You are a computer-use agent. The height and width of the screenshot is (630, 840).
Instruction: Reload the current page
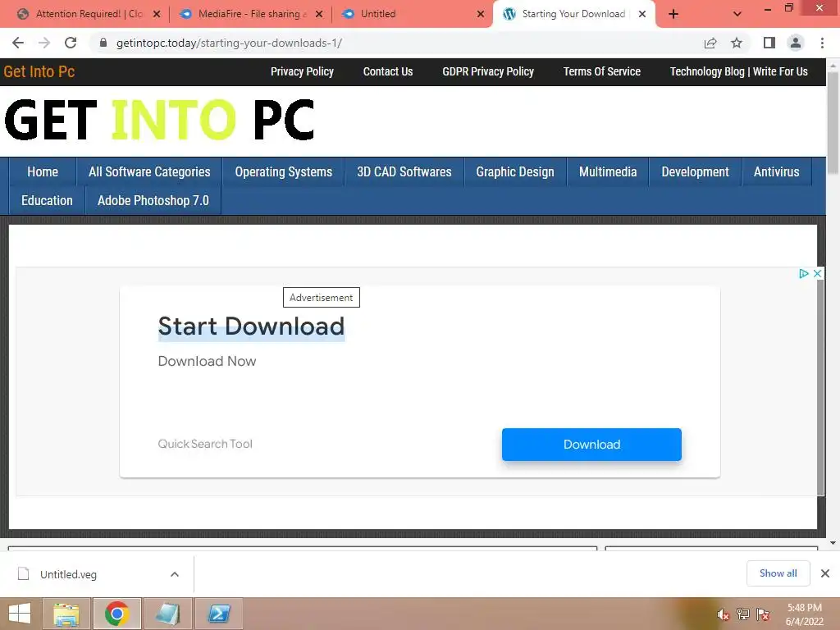tap(71, 43)
